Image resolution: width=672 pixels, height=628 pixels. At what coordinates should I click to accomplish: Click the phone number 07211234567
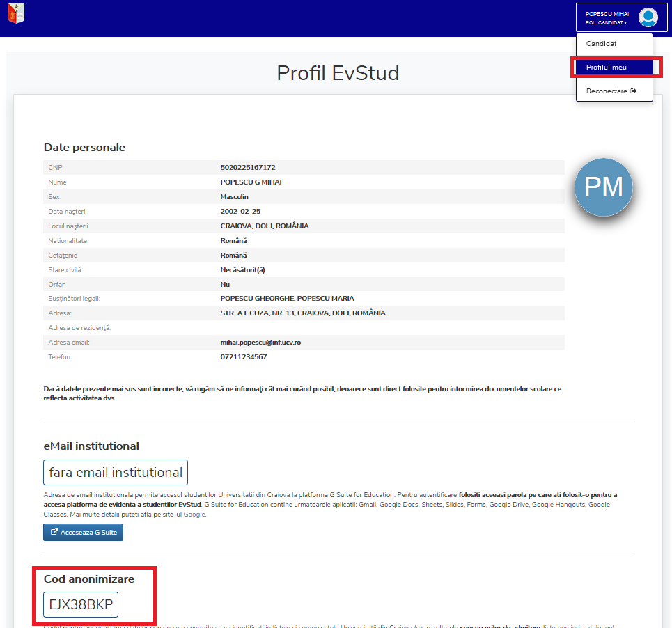(244, 357)
